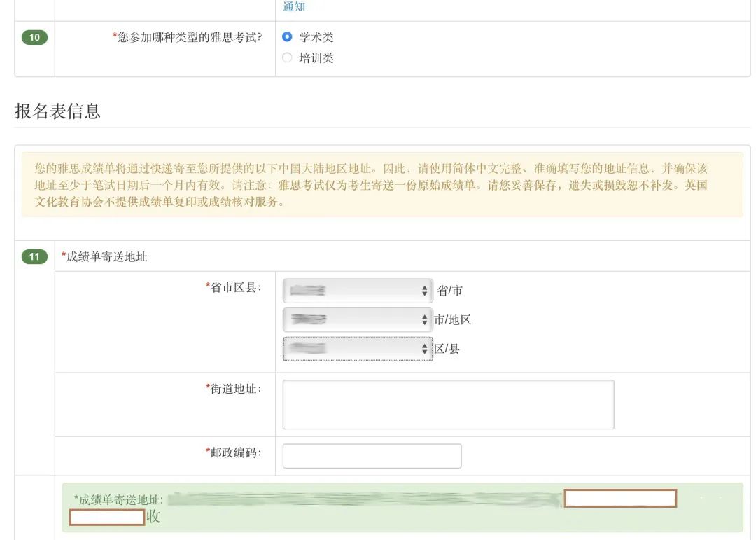Choose the 培训类 radio option
This screenshot has width=756, height=540.
287,58
